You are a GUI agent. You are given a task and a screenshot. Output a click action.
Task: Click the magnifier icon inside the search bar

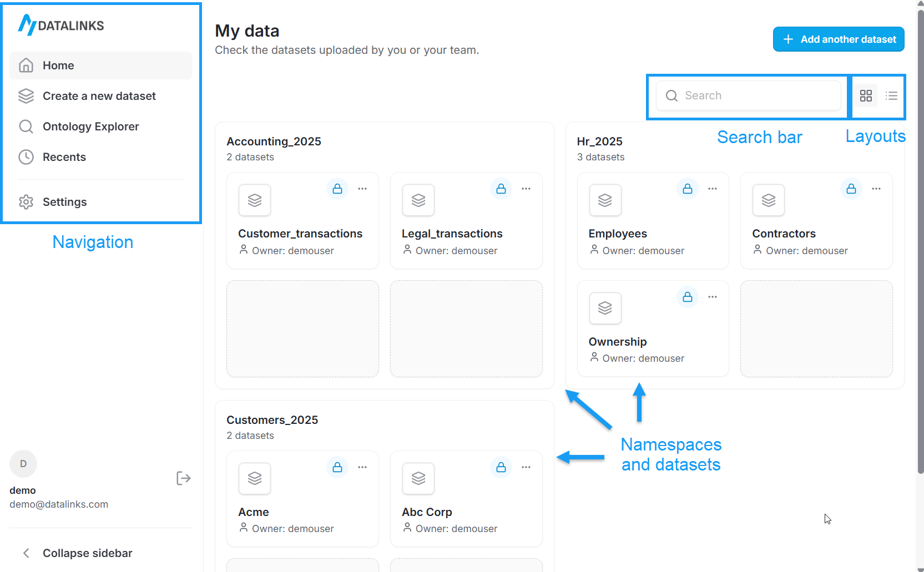pos(671,95)
